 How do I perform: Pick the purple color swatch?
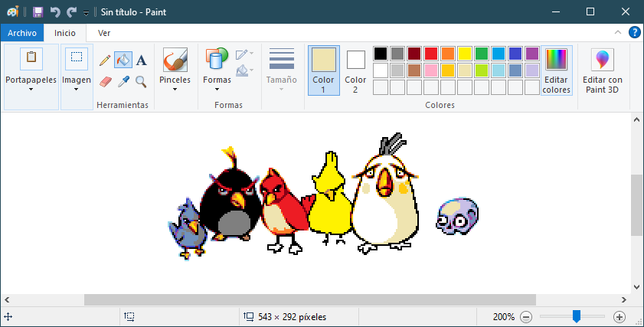532,54
